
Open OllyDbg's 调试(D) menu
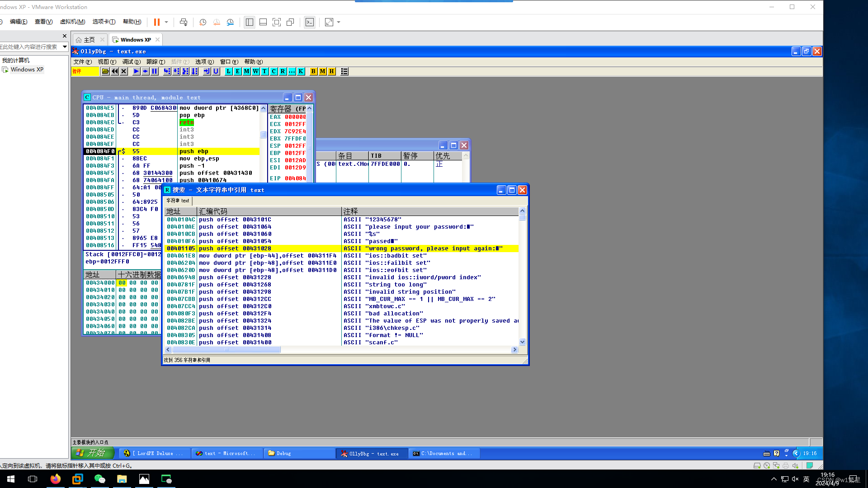[x=132, y=62]
